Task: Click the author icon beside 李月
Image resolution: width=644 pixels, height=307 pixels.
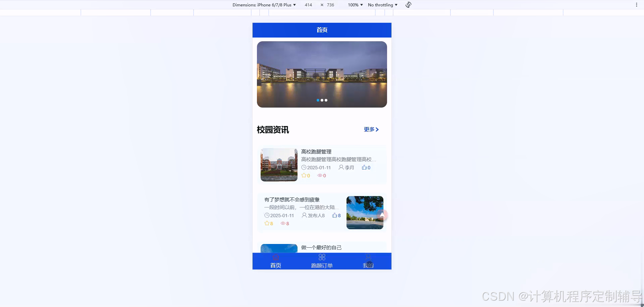Action: tap(341, 168)
